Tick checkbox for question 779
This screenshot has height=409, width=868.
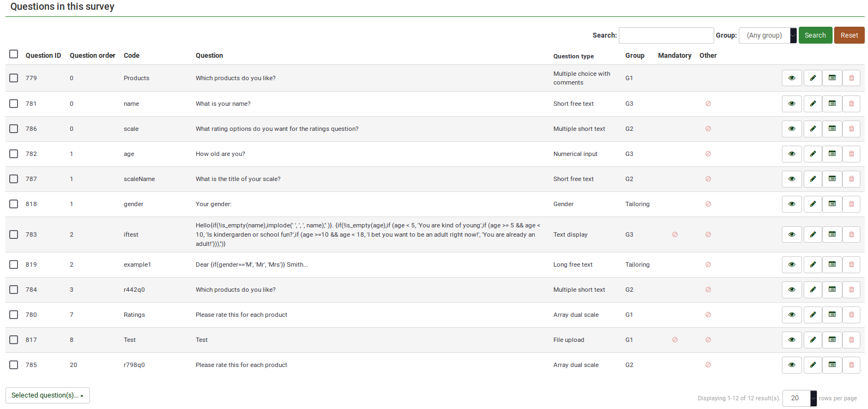(14, 78)
